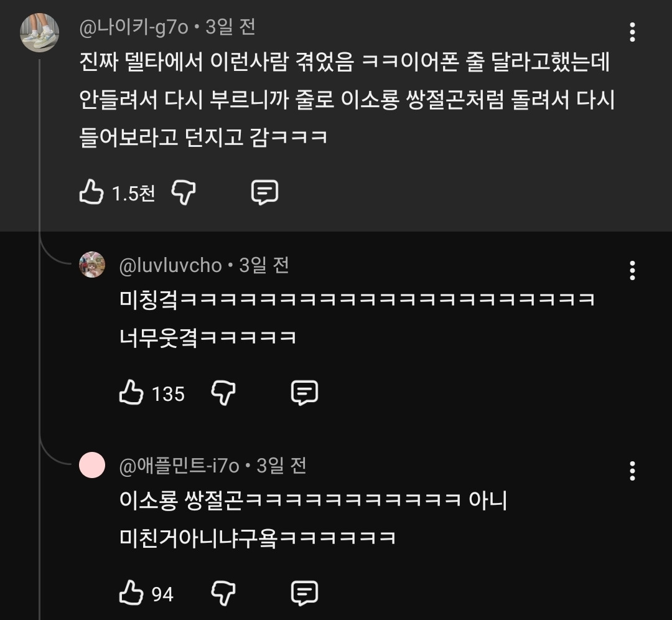Visit the @나이키-g7o channel link
Viewport: 672px width, 620px height.
tap(133, 27)
